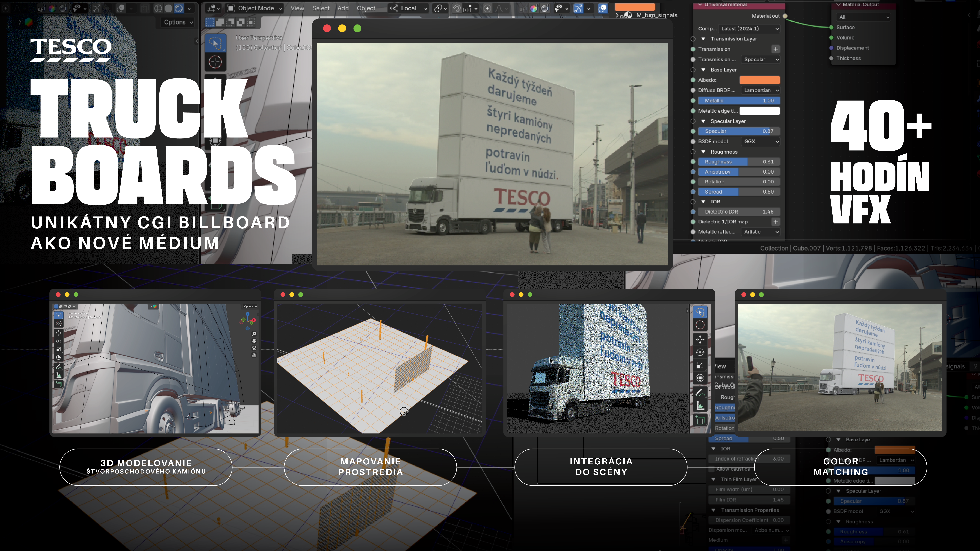980x551 pixels.
Task: Open the Object Mode dropdown
Action: pos(255,8)
